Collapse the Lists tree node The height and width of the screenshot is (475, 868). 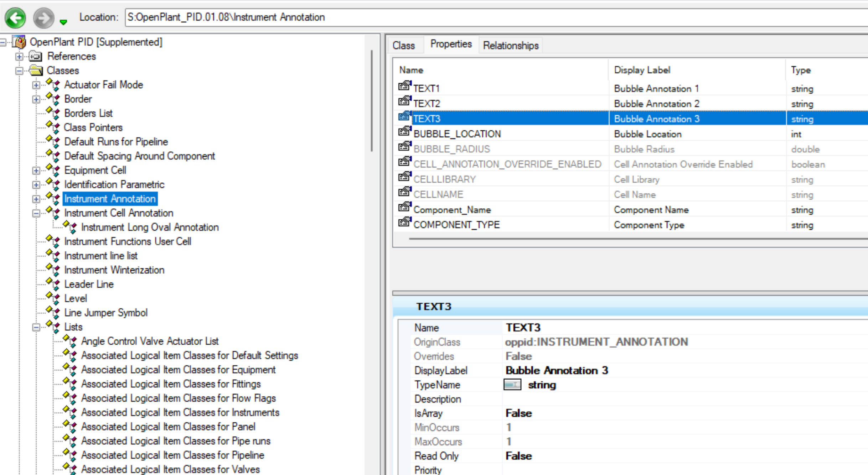36,327
